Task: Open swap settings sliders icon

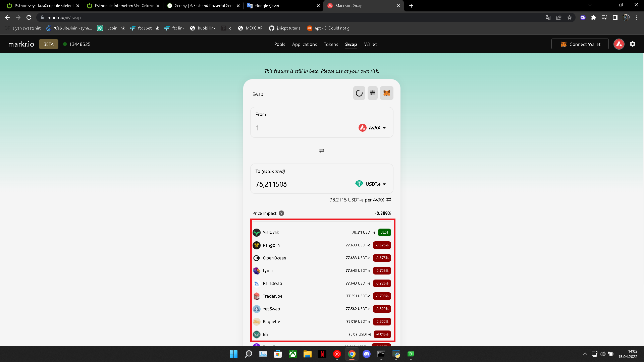Action: 373,93
